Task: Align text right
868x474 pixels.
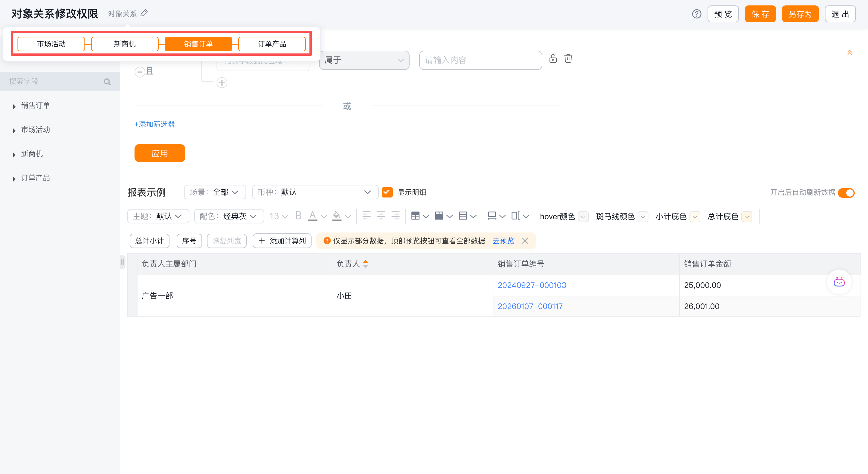Action: click(x=396, y=216)
